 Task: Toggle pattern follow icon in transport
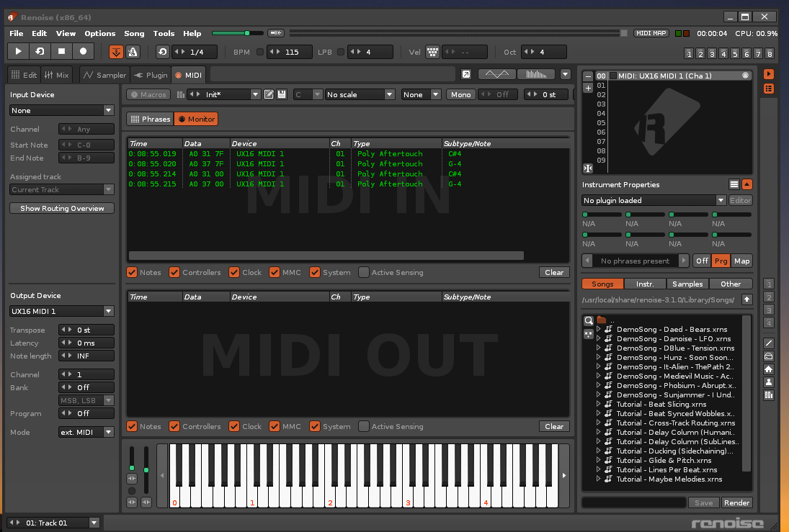click(116, 52)
